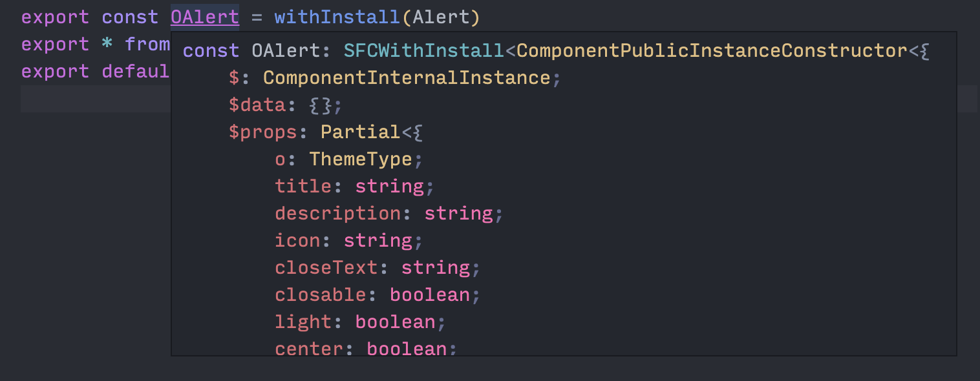The height and width of the screenshot is (381, 980).
Task: Click ThemeType in the hover popup
Action: (360, 159)
